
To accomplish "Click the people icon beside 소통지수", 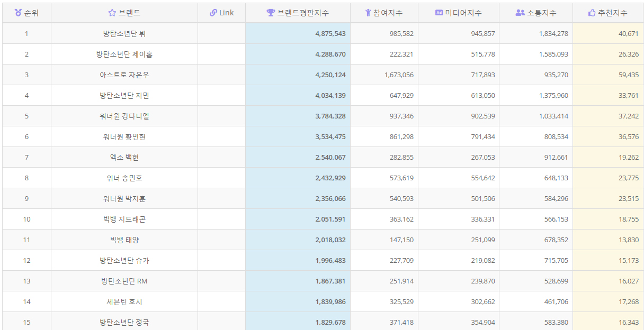I will coord(520,13).
